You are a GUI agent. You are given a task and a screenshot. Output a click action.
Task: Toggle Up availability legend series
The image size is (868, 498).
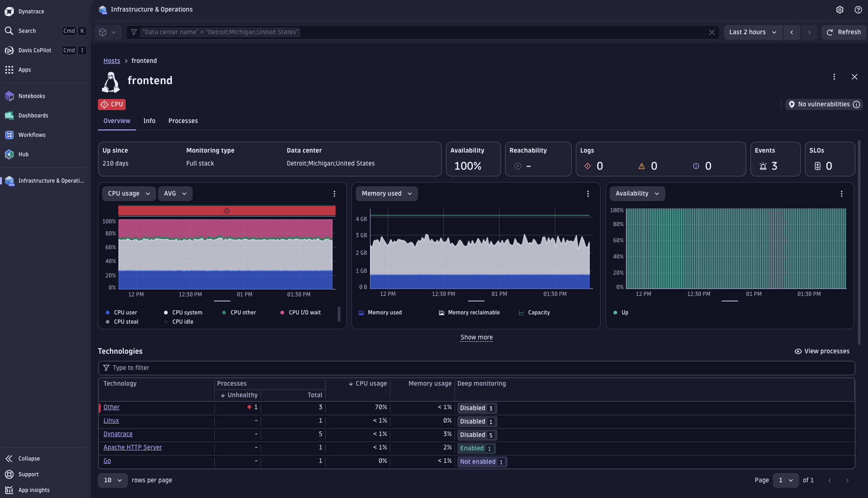(x=621, y=313)
